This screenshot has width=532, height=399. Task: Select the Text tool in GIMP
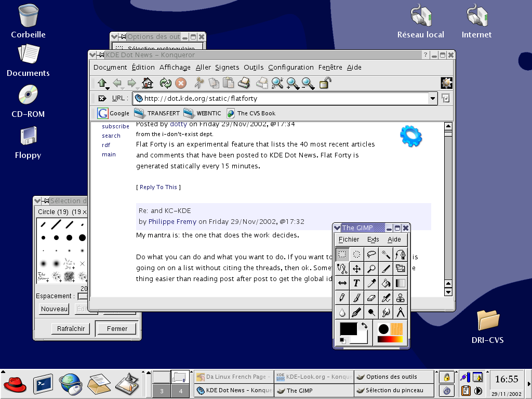click(356, 283)
